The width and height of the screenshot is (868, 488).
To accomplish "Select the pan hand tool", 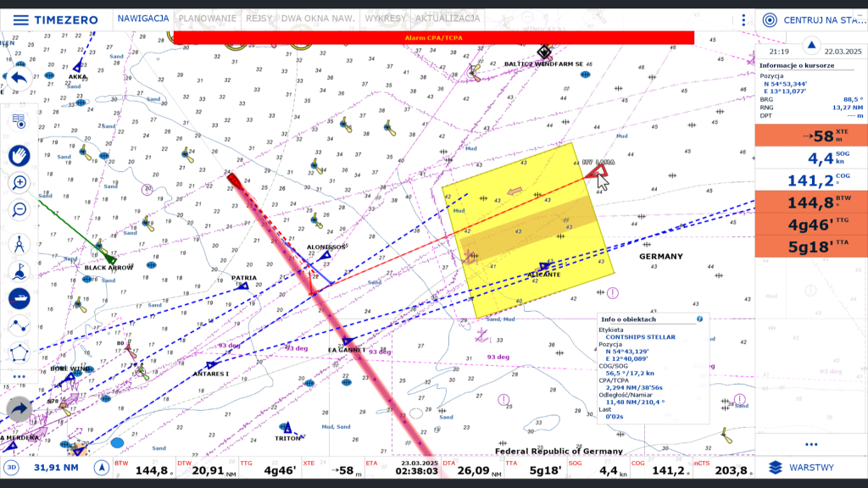I will pyautogui.click(x=19, y=154).
